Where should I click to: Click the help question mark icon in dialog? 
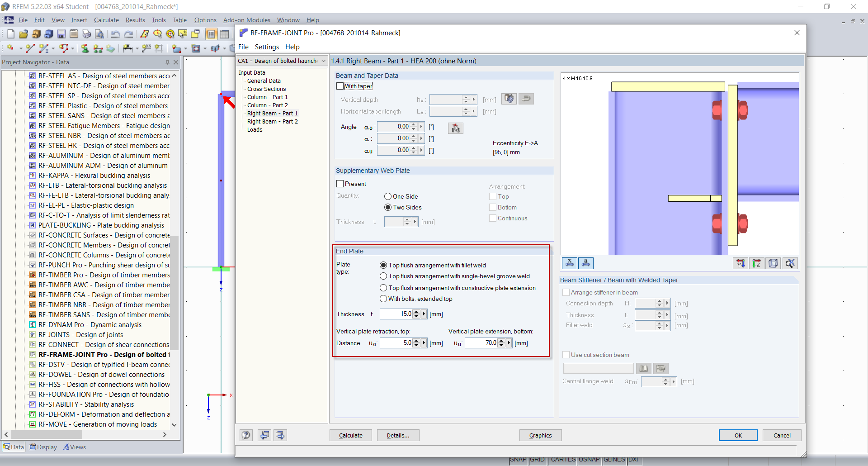[246, 435]
